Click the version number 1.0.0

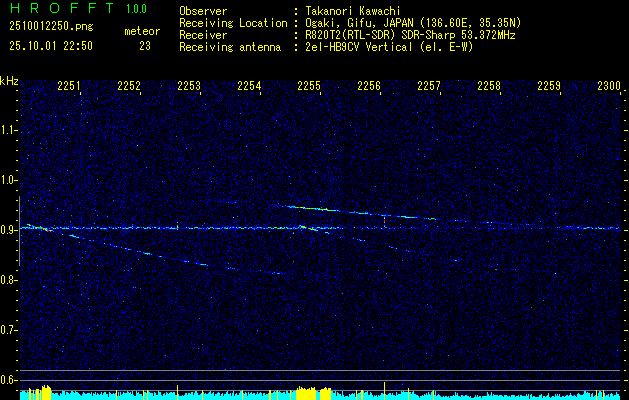tap(136, 8)
